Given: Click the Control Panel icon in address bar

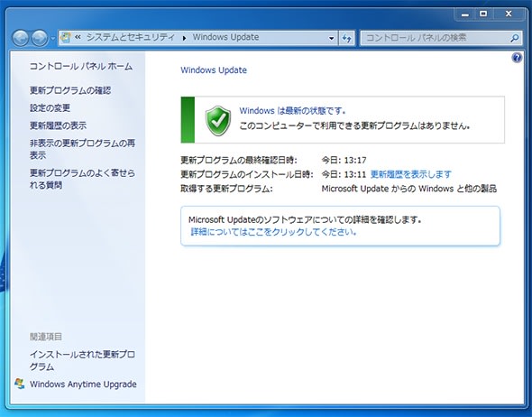Looking at the screenshot, I should pos(66,37).
